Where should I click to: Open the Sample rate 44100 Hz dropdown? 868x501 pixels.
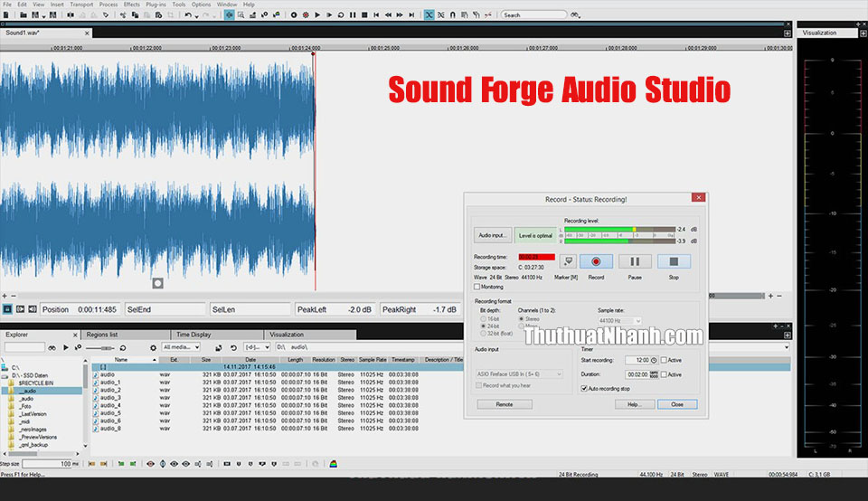(x=619, y=320)
